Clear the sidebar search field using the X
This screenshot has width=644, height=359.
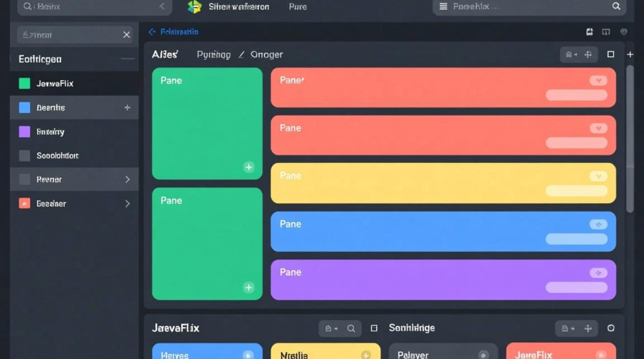coord(126,34)
